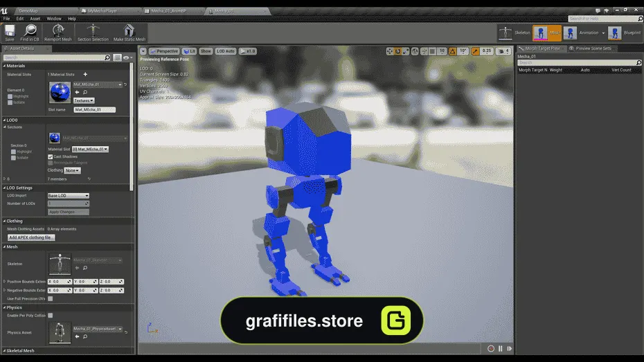Switch to Skeleton editor mode

coord(515,33)
